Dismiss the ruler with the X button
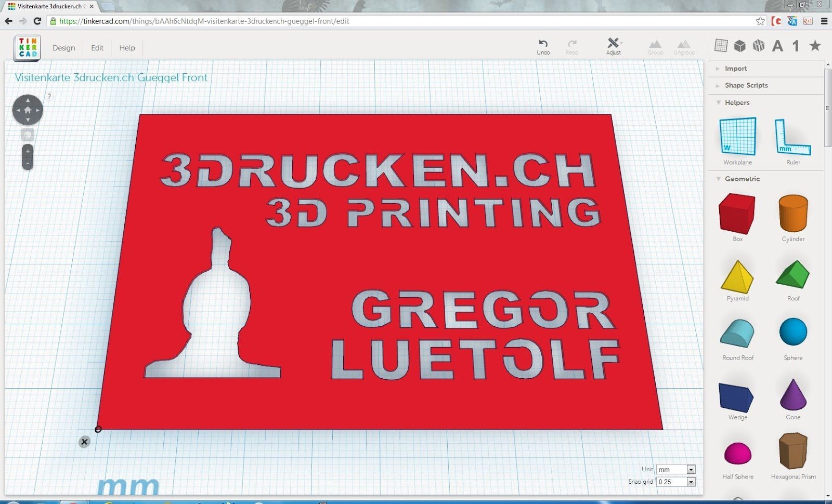 click(84, 442)
